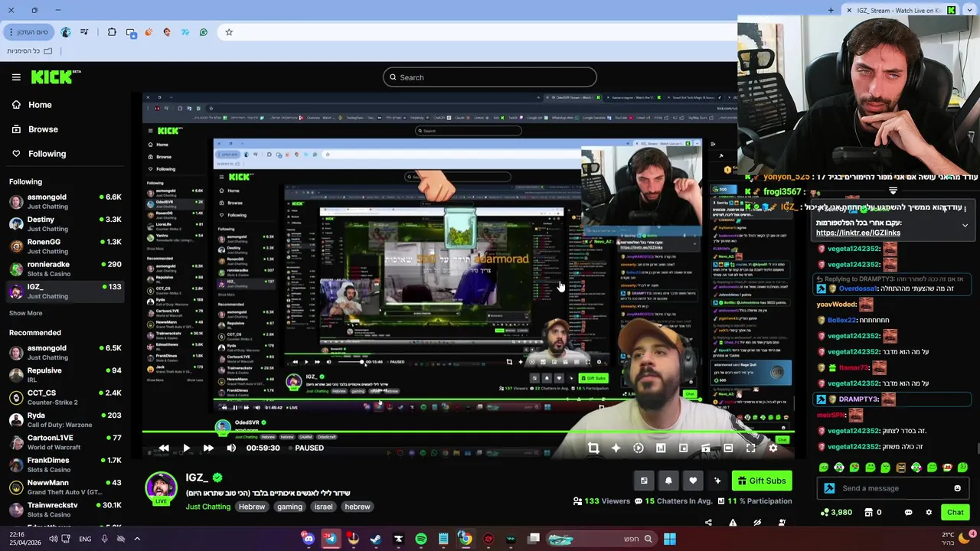
Task: Show hidden tray icons chevron
Action: click(x=137, y=540)
